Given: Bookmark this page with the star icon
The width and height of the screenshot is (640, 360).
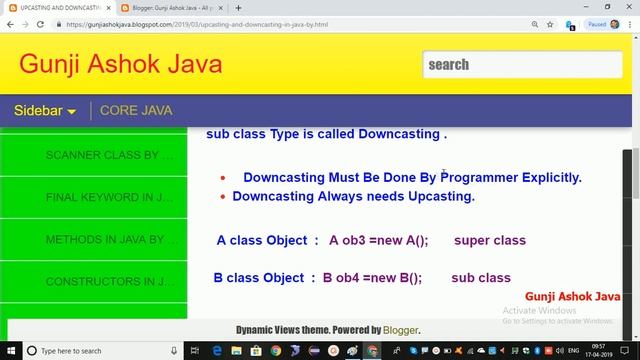Looking at the screenshot, I should point(550,24).
